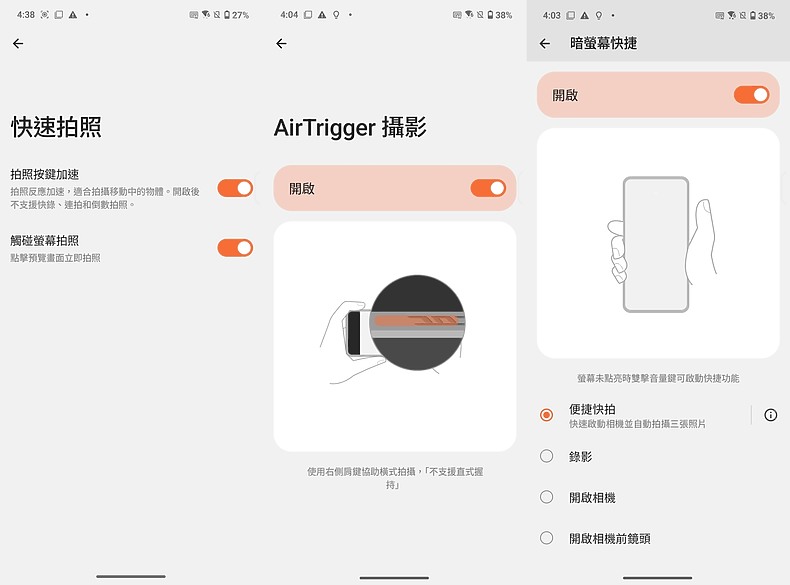Select the 錄影 radio option
The image size is (790, 585).
point(546,456)
